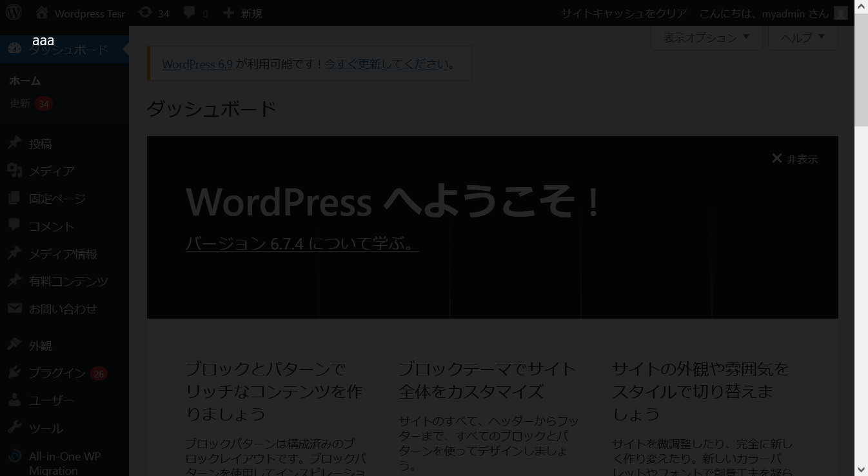Screen dimensions: 868x476
Task: Click 今すぐ更新してください link
Action: 386,64
